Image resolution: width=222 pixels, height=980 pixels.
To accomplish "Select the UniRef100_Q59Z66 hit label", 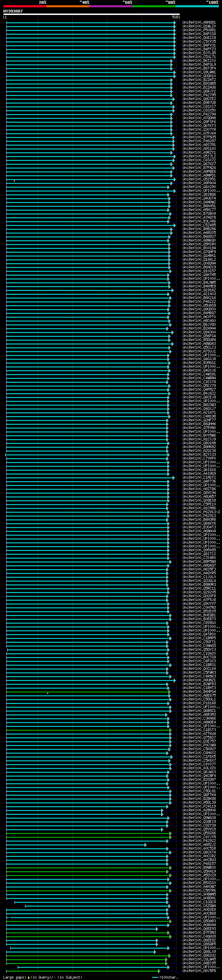I will pyautogui.click(x=199, y=833).
